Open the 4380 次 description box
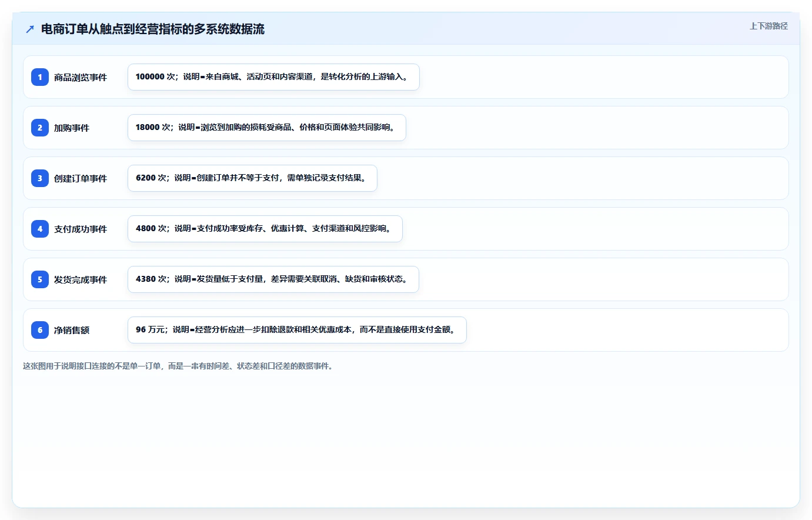This screenshot has height=520, width=812. (x=273, y=279)
